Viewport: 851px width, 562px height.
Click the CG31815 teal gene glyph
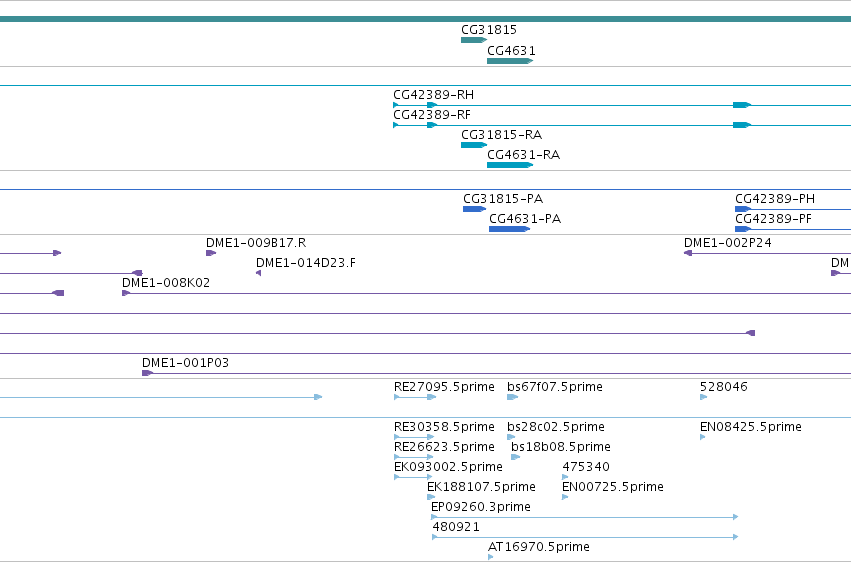474,40
